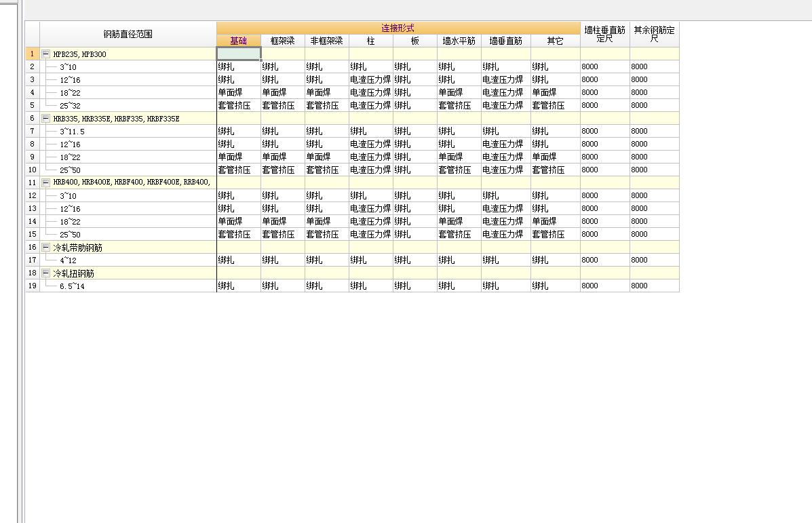Screen dimensions: 812x523
Task: Click 其余钢筋定尺 value 8000 in row 5
Action: pos(655,105)
